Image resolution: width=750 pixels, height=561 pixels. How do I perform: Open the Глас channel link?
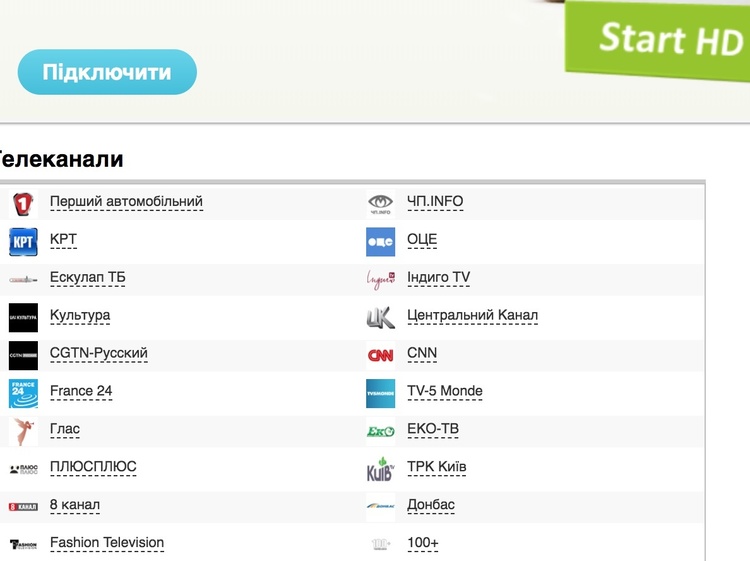pyautogui.click(x=65, y=429)
